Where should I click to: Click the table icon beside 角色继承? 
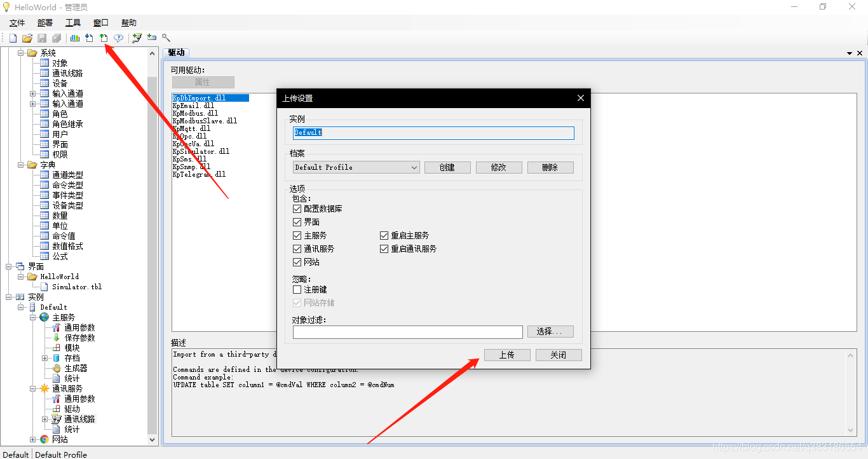pos(44,124)
